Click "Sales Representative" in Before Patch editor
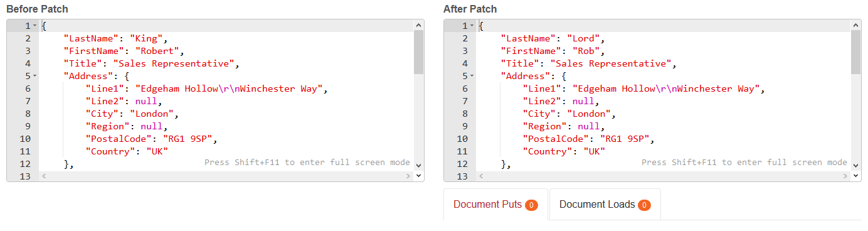Image resolution: width=868 pixels, height=231 pixels. coord(174,63)
